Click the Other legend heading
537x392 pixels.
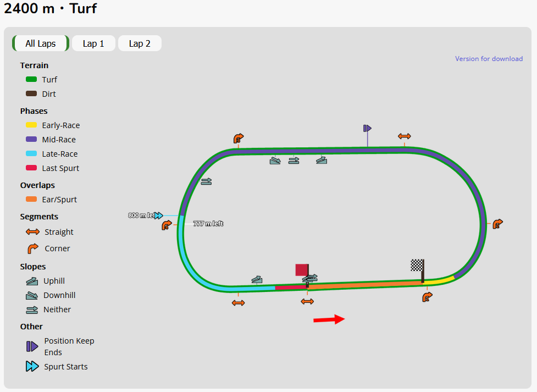(31, 327)
